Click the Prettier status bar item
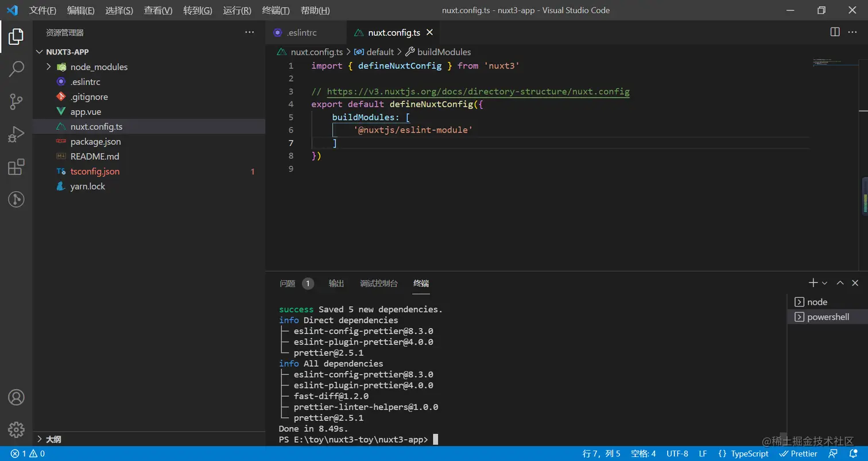Image resolution: width=868 pixels, height=461 pixels. click(799, 454)
